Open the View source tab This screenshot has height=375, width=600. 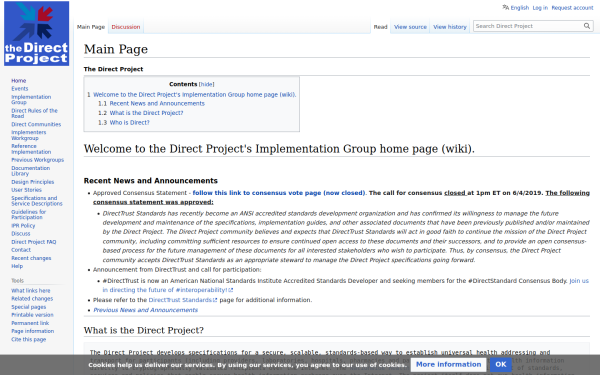click(x=410, y=27)
